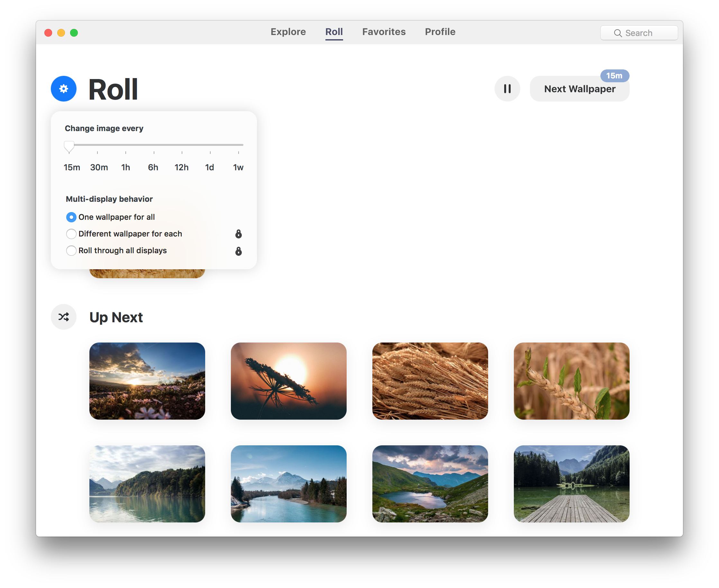
Task: Click the Up Next heading
Action: point(116,317)
